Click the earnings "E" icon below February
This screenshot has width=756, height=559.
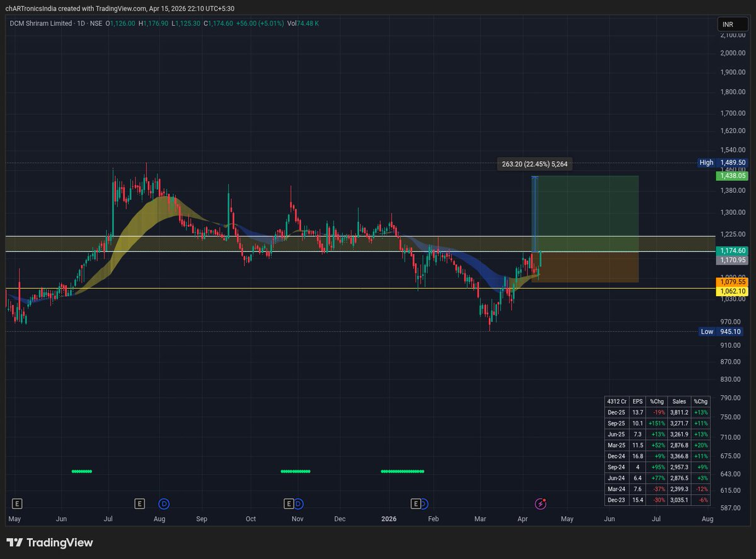(x=416, y=504)
